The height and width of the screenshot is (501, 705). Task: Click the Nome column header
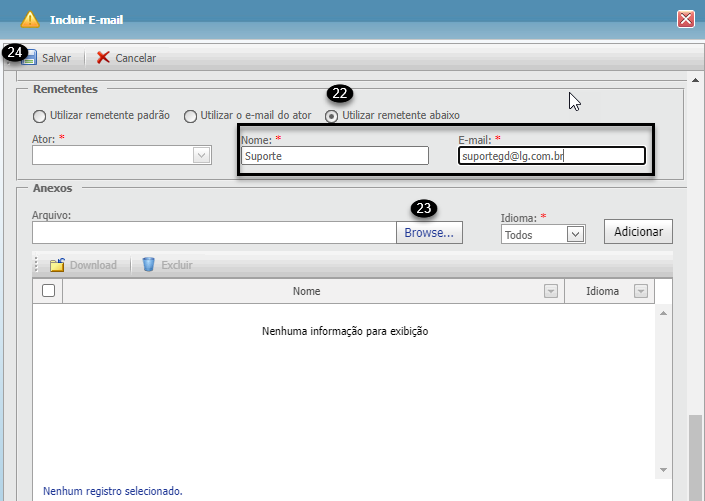(x=307, y=291)
